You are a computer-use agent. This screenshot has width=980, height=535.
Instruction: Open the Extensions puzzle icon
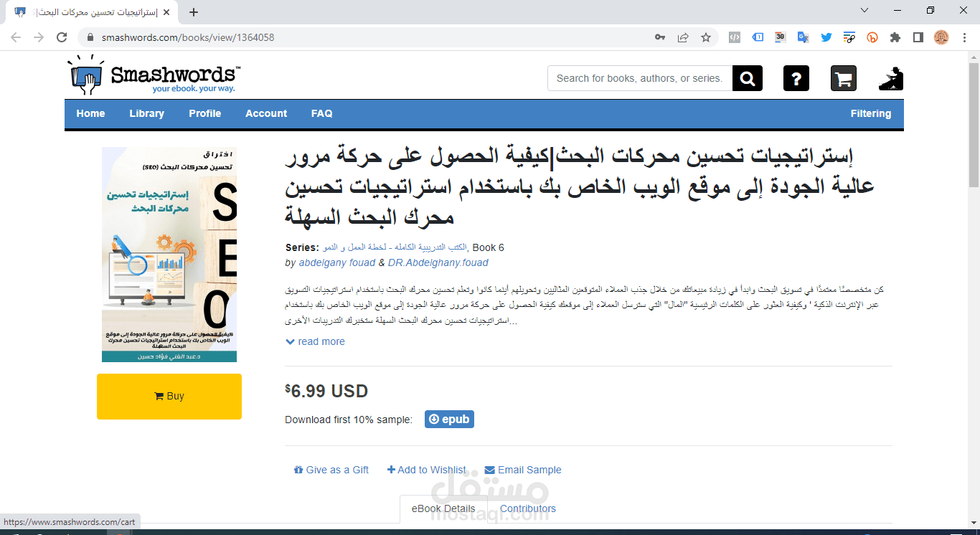[x=895, y=37]
